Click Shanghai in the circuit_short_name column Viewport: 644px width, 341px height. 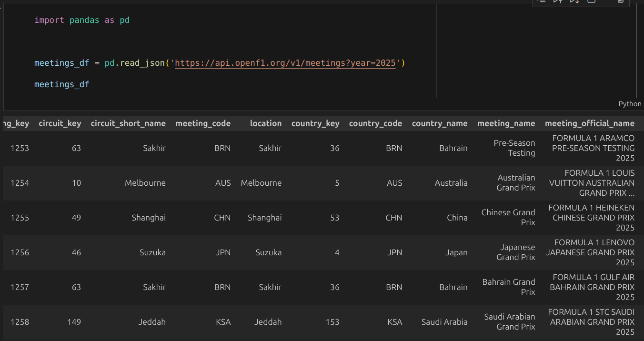(149, 218)
